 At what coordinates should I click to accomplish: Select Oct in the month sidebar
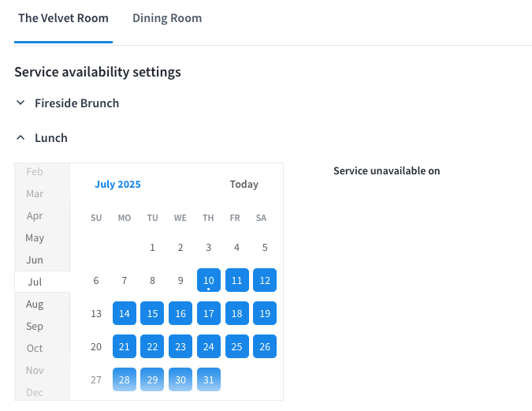tap(35, 348)
